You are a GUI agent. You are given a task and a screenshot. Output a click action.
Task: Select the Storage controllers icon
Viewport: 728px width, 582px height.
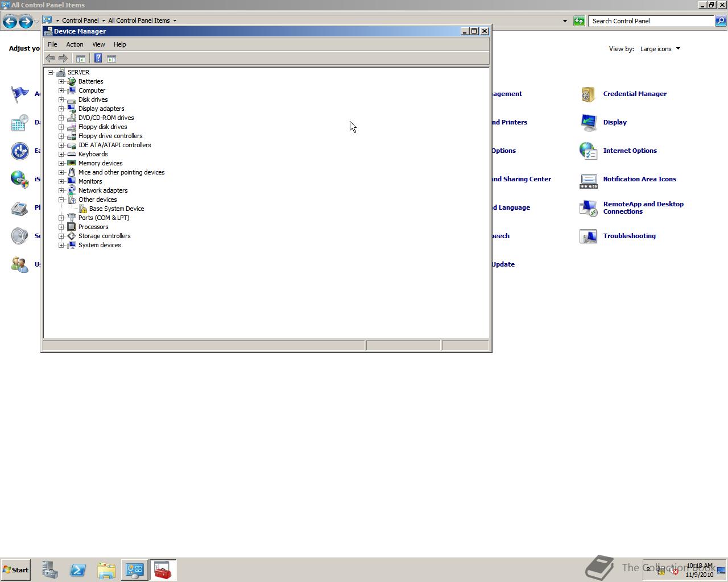tap(72, 236)
